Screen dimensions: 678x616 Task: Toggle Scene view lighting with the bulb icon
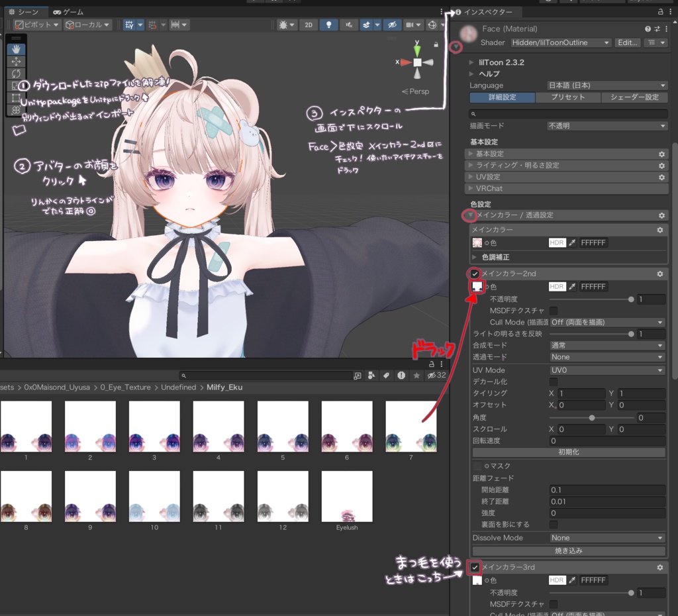click(x=328, y=25)
